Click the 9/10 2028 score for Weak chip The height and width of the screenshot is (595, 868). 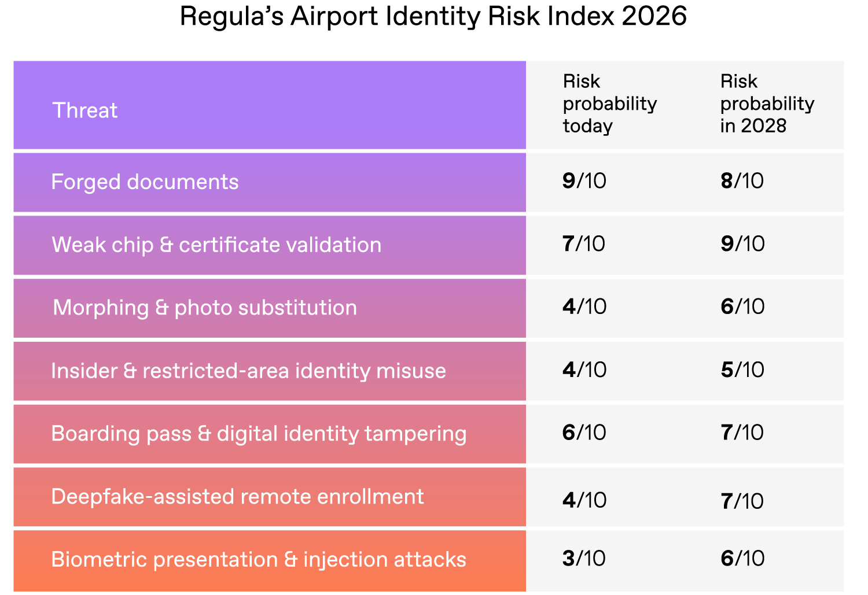click(742, 244)
